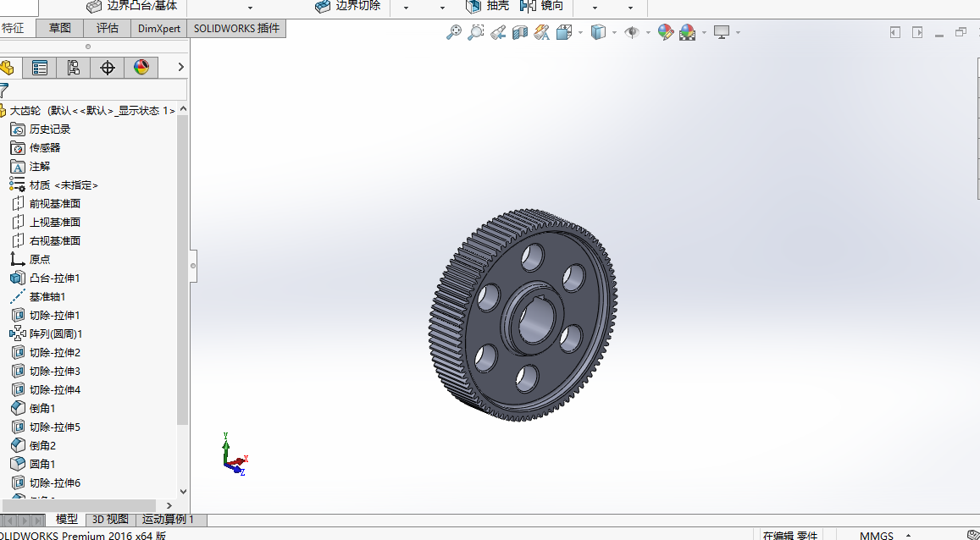Click the Edit Appearance color ball icon
The width and height of the screenshot is (980, 540).
(x=666, y=32)
